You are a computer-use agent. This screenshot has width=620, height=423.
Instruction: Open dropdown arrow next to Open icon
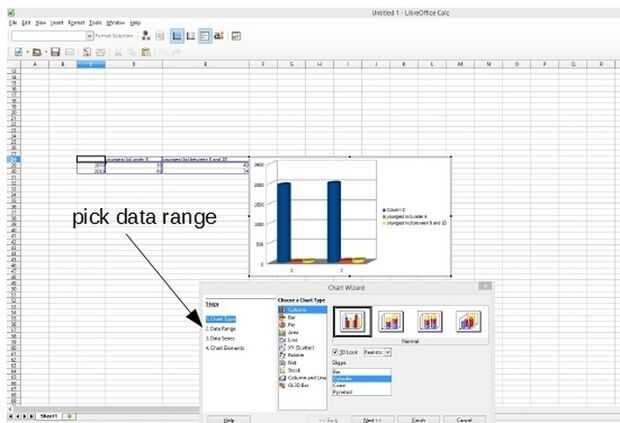46,52
